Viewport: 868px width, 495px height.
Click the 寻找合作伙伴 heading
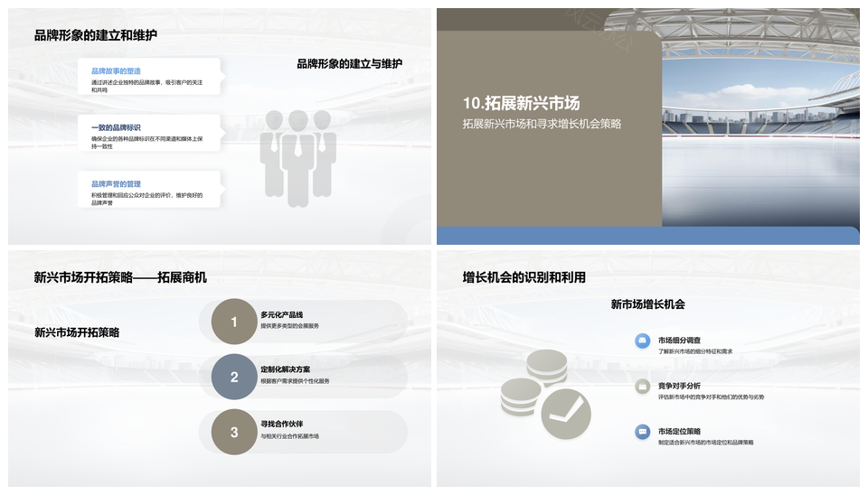click(282, 424)
